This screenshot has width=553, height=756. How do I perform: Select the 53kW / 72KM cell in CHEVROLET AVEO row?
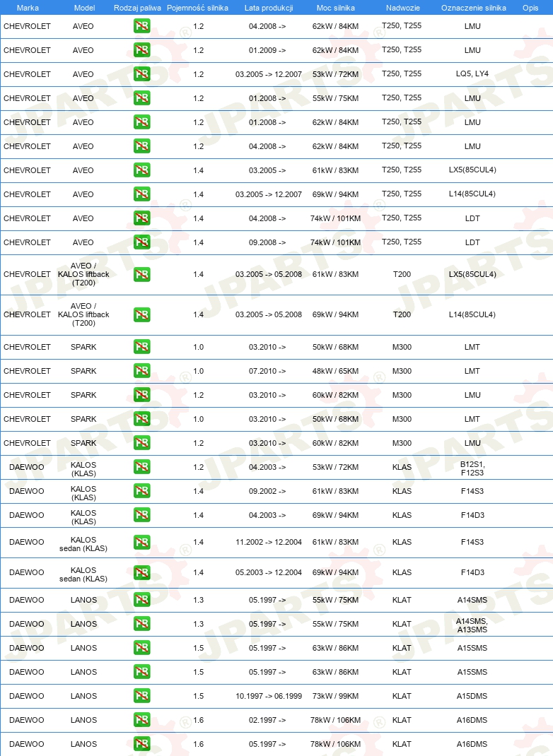point(335,74)
